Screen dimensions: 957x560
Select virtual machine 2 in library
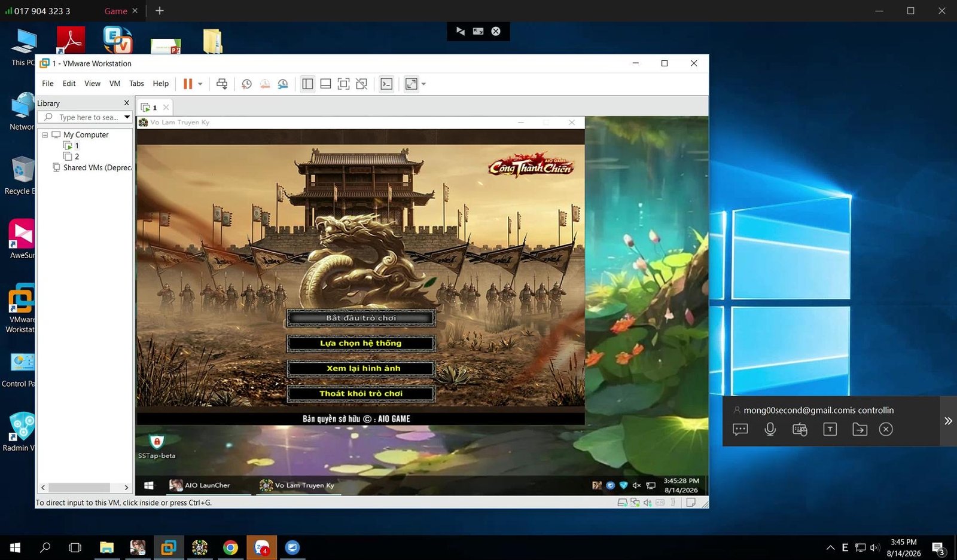click(x=71, y=157)
